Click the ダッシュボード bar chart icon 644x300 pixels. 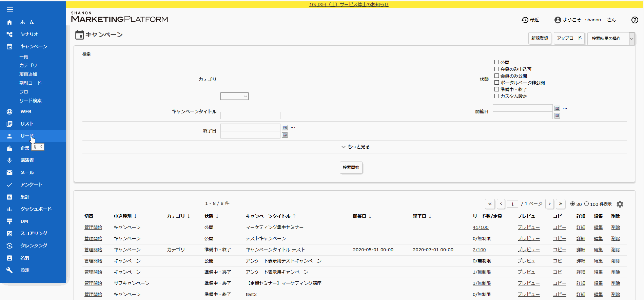click(x=9, y=209)
